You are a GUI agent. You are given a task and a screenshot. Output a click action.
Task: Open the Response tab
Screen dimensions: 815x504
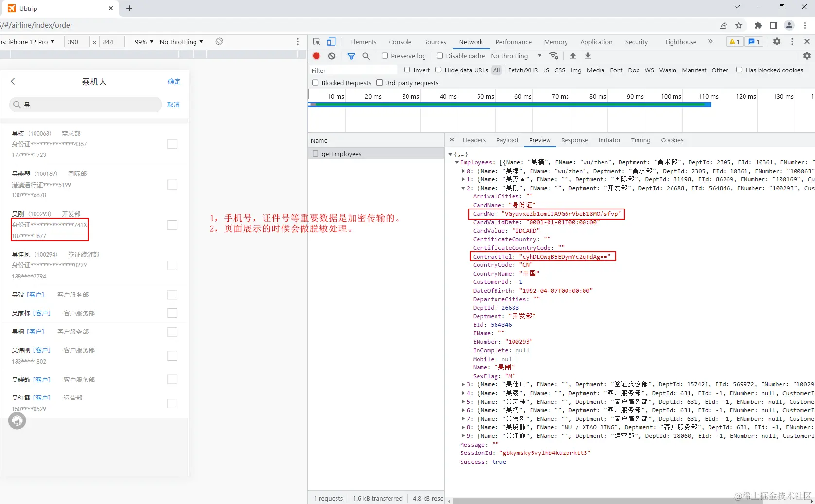574,140
